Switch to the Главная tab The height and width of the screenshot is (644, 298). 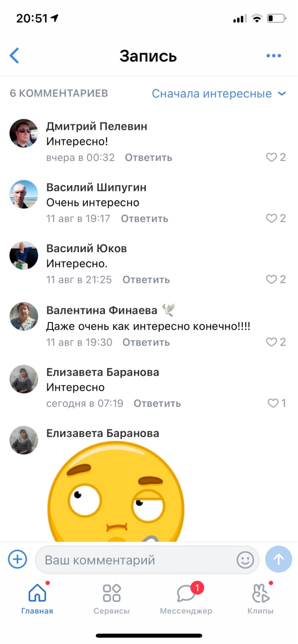[x=37, y=599]
